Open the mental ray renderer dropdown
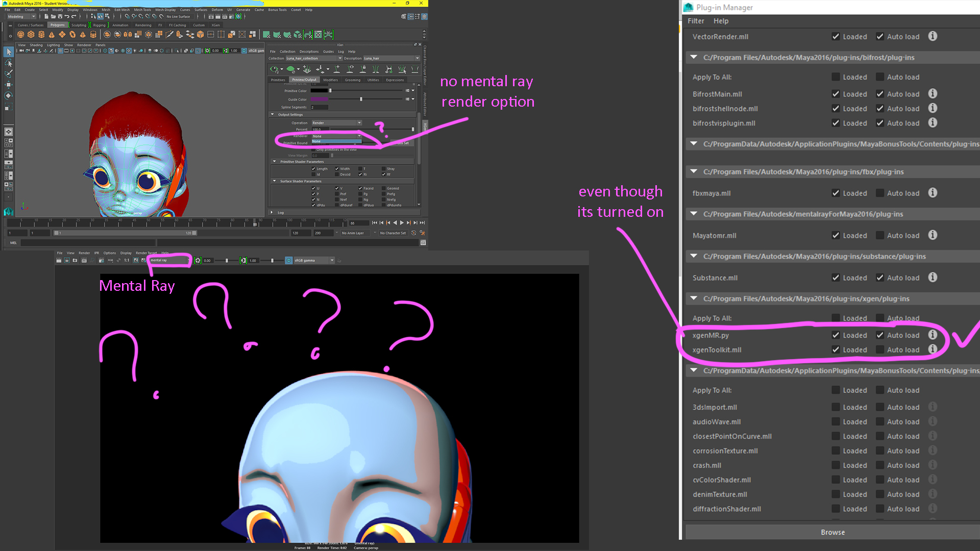 (170, 260)
